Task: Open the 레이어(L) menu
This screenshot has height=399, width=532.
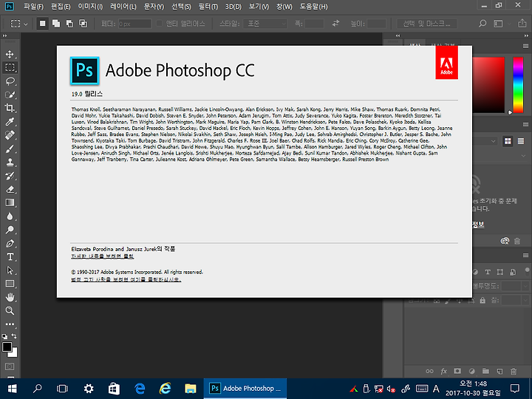Action: (x=123, y=7)
